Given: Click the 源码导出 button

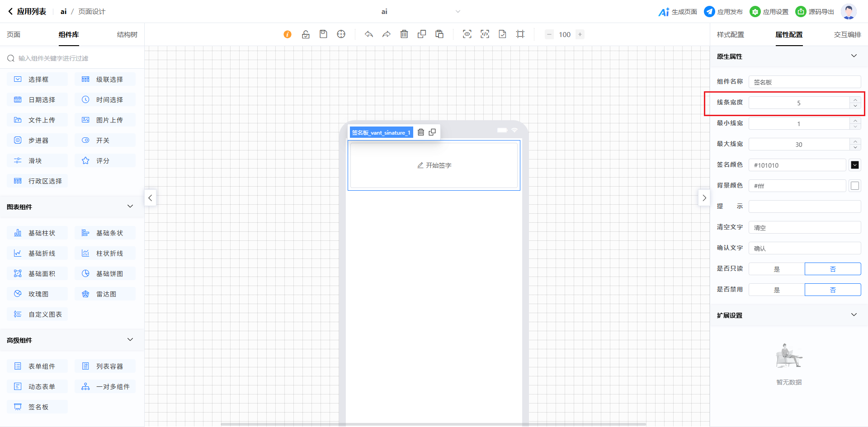Looking at the screenshot, I should click(815, 12).
